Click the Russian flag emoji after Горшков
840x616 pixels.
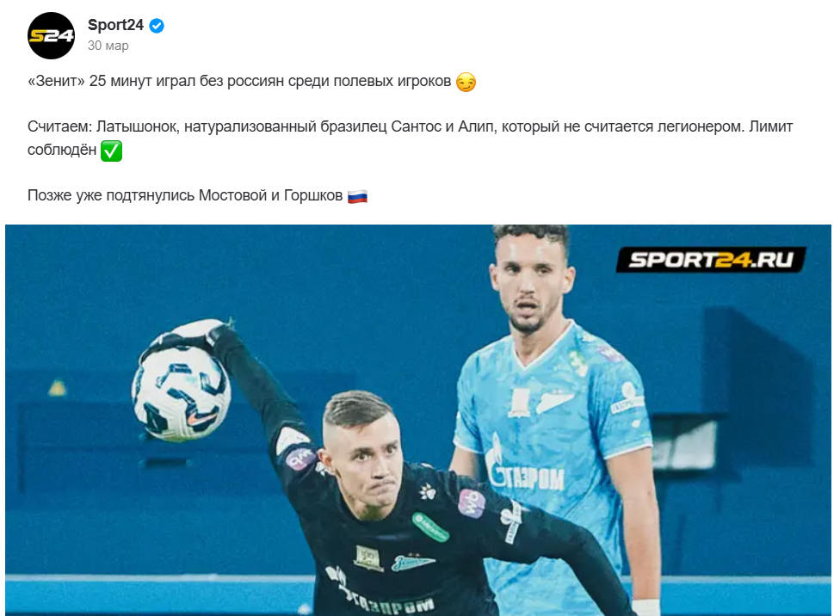click(357, 196)
